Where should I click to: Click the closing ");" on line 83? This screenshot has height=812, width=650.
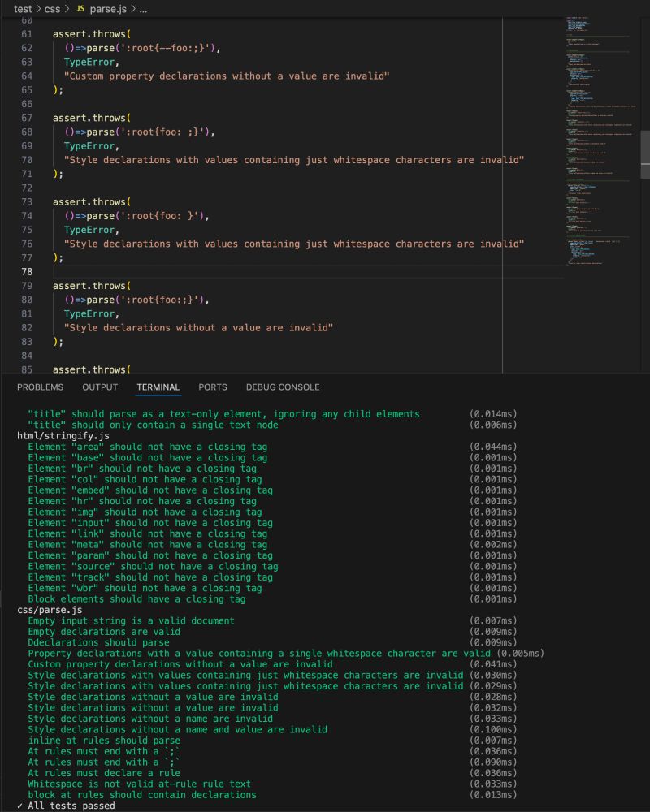pyautogui.click(x=58, y=342)
